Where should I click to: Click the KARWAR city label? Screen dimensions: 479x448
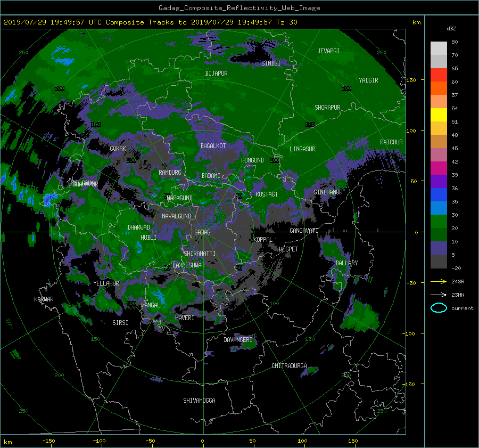(44, 299)
